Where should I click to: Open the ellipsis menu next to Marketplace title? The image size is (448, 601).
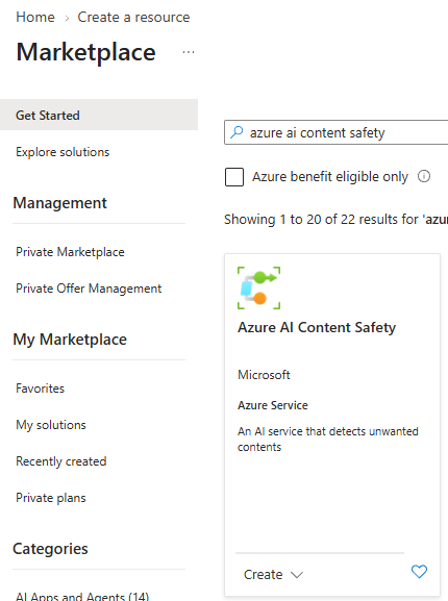(188, 52)
